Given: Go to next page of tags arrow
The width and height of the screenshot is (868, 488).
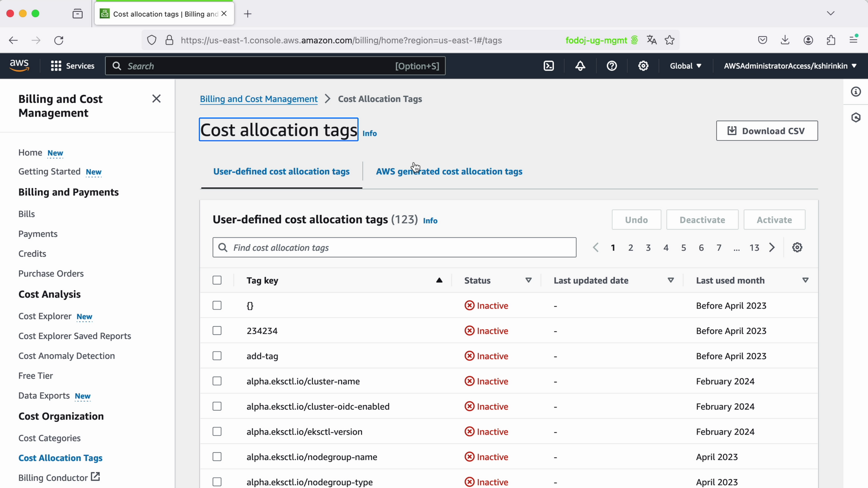Looking at the screenshot, I should (772, 248).
